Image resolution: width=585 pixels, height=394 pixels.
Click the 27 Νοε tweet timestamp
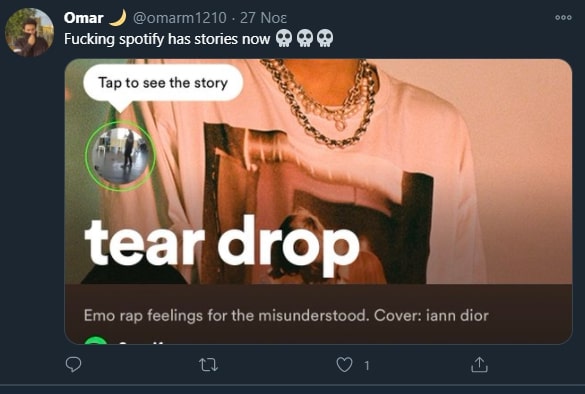263,18
